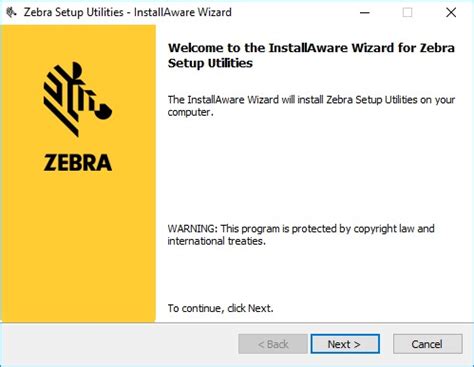Screen dimensions: 474x367
Task: Close the InstallAware Wizard window
Action: pyautogui.click(x=451, y=12)
